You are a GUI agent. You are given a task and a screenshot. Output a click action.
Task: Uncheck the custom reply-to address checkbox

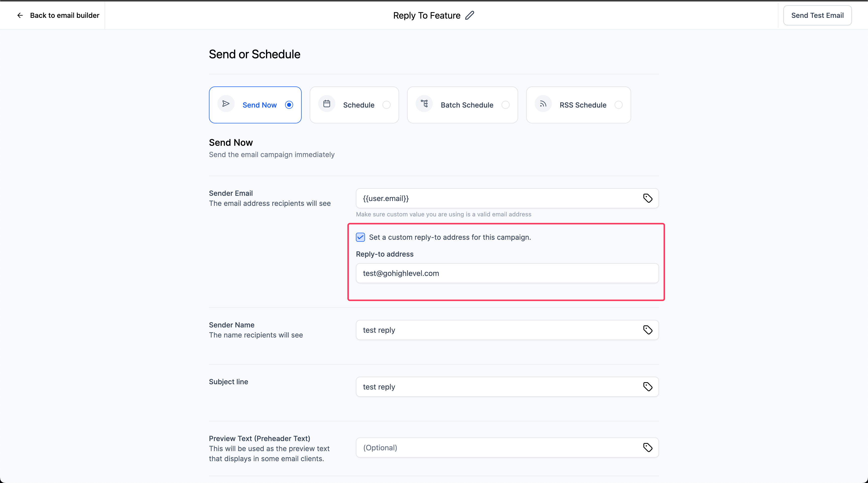[360, 237]
